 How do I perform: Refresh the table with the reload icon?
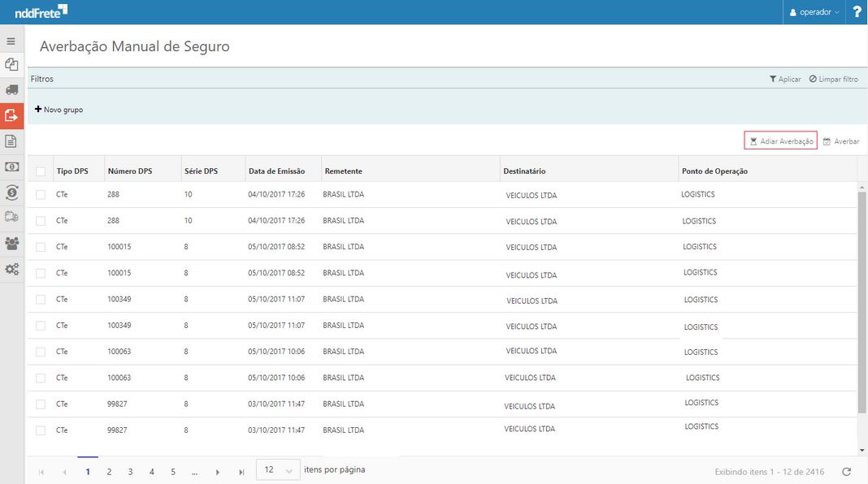[x=846, y=472]
